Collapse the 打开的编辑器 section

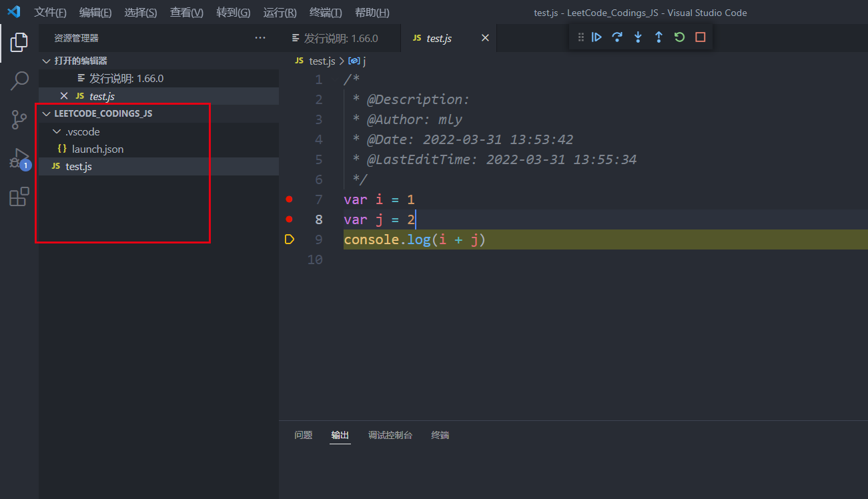pyautogui.click(x=46, y=61)
